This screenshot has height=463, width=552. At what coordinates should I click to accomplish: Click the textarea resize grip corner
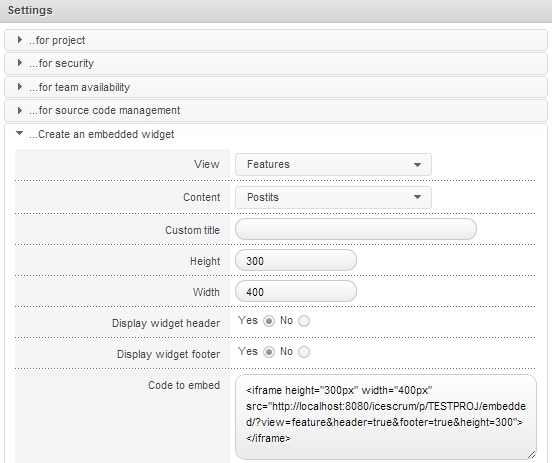[532, 455]
